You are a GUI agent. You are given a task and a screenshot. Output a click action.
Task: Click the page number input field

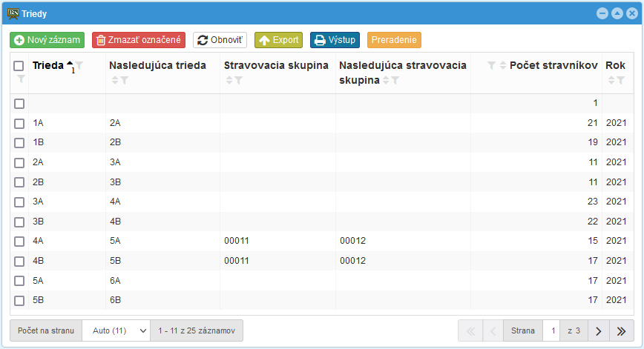pos(551,330)
